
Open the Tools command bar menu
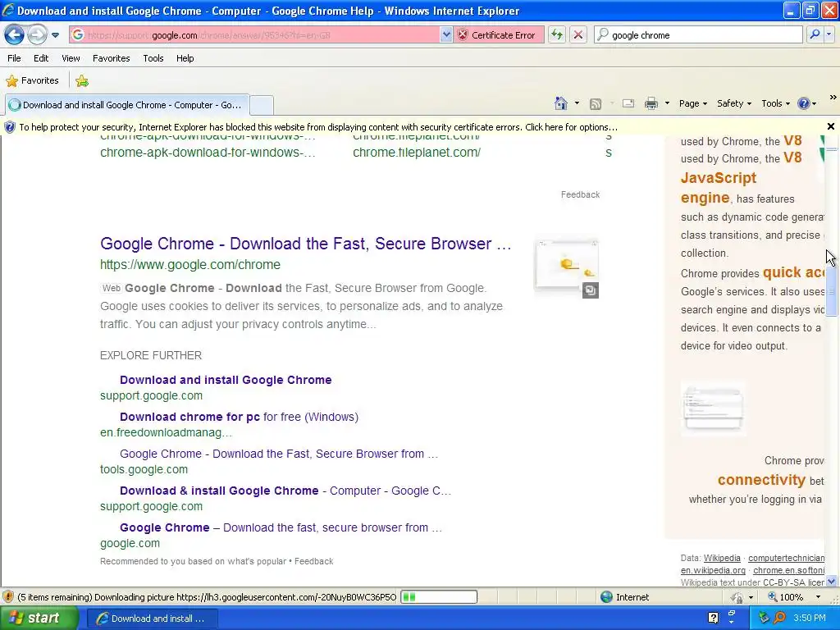[x=776, y=103]
